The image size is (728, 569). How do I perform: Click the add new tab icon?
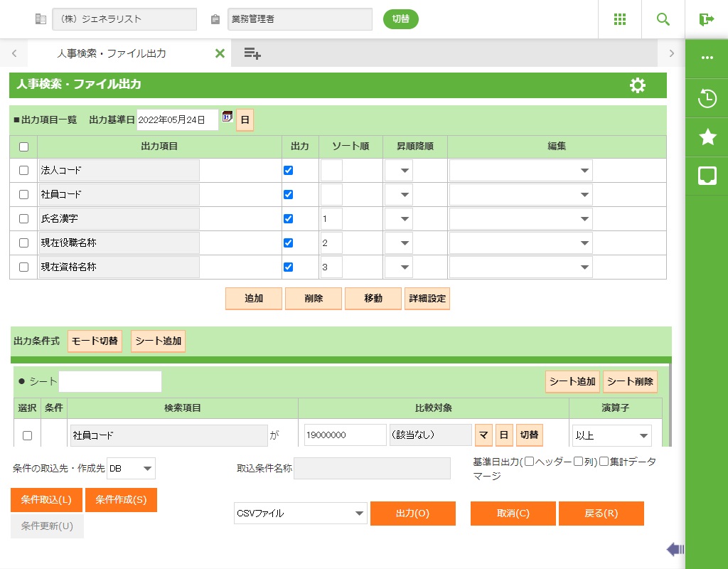coord(252,53)
